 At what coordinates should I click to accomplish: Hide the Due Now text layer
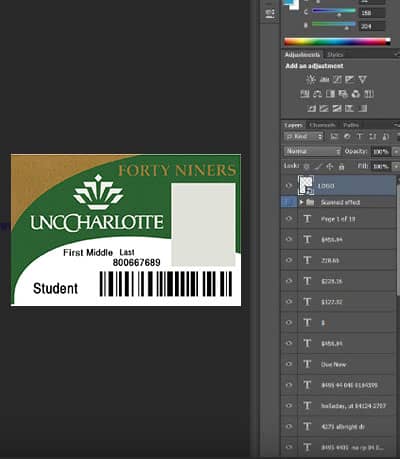click(x=289, y=364)
